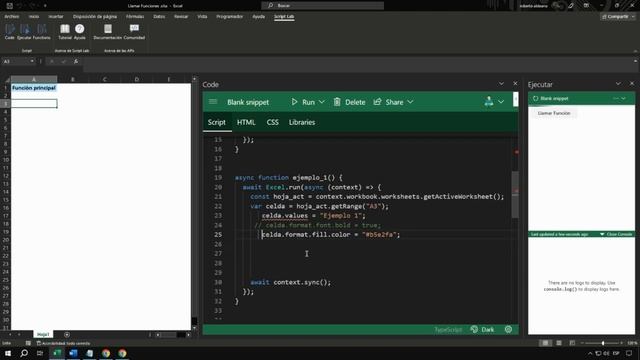Click the Windows Start button

click(x=8, y=353)
